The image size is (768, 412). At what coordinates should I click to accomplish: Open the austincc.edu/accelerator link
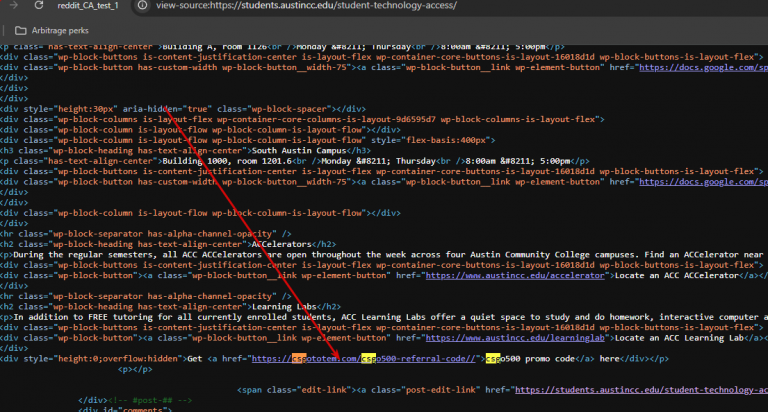tap(515, 275)
